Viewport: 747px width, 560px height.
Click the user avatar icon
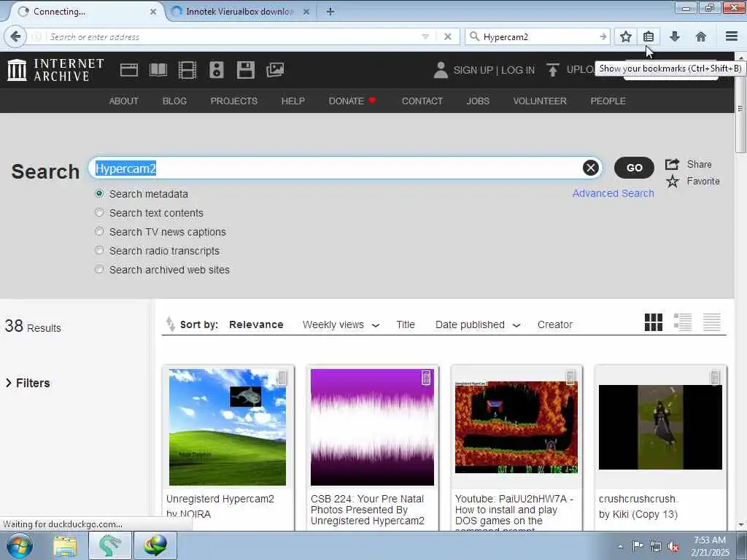point(441,70)
